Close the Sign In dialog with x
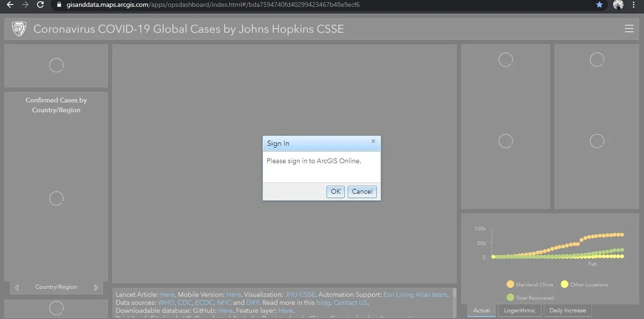The height and width of the screenshot is (319, 644). point(373,141)
